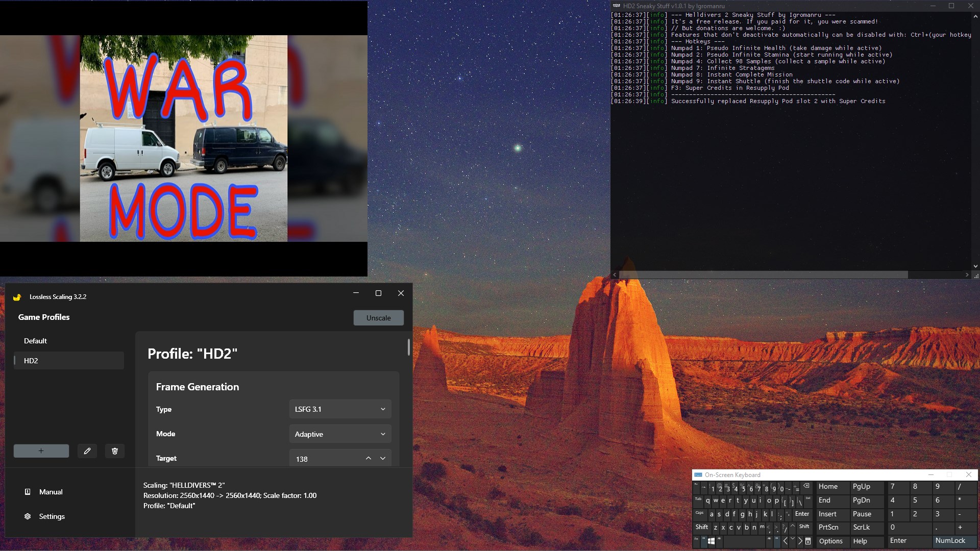The image size is (980, 551).
Task: Increase Target value with up arrow
Action: [x=369, y=459]
